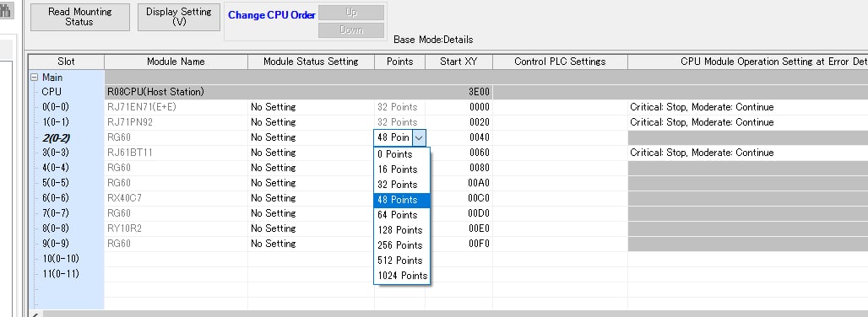868x317 pixels.
Task: Click the greyed Up CPU order button
Action: tap(351, 12)
